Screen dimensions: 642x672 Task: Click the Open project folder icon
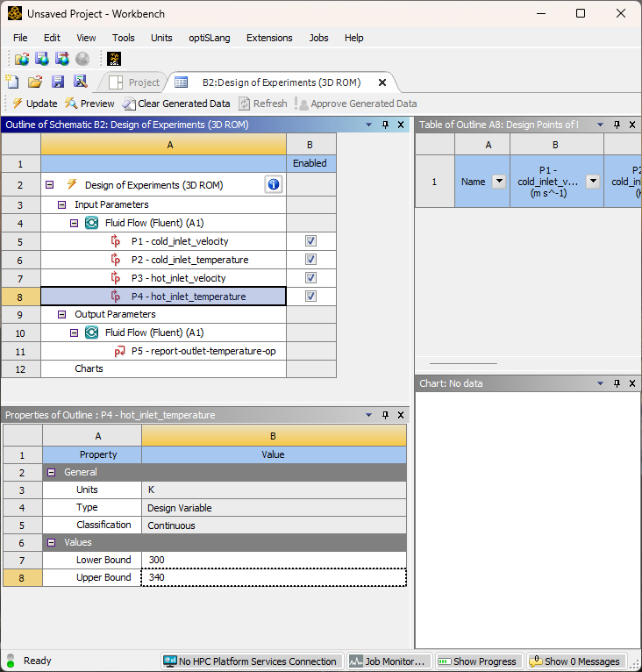point(35,82)
